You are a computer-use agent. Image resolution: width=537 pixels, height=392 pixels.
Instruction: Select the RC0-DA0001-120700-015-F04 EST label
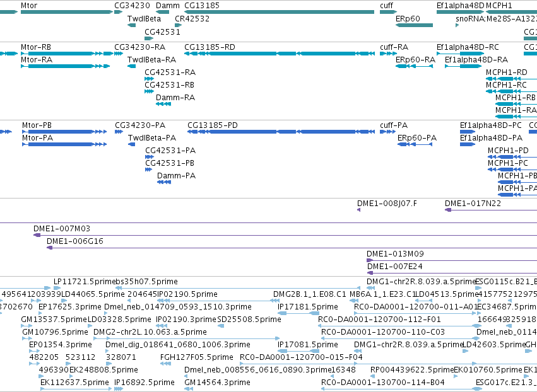301,357
